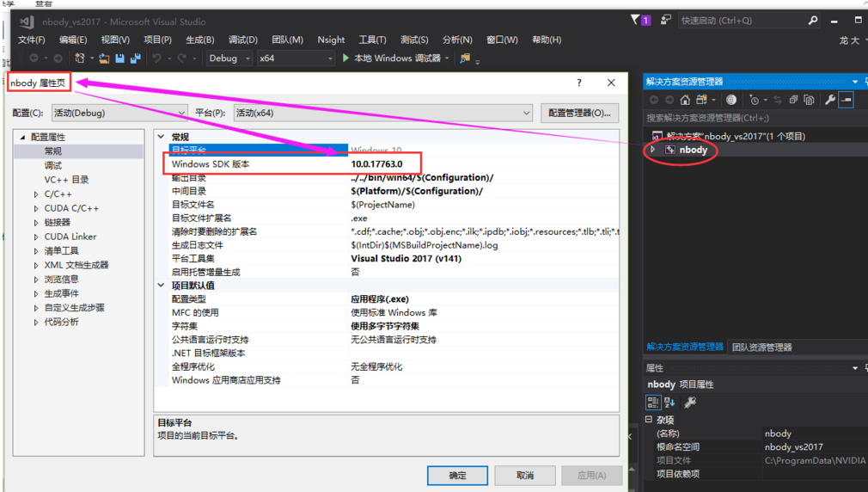Click the Open File toolbar icon
This screenshot has height=492, width=868.
click(103, 58)
